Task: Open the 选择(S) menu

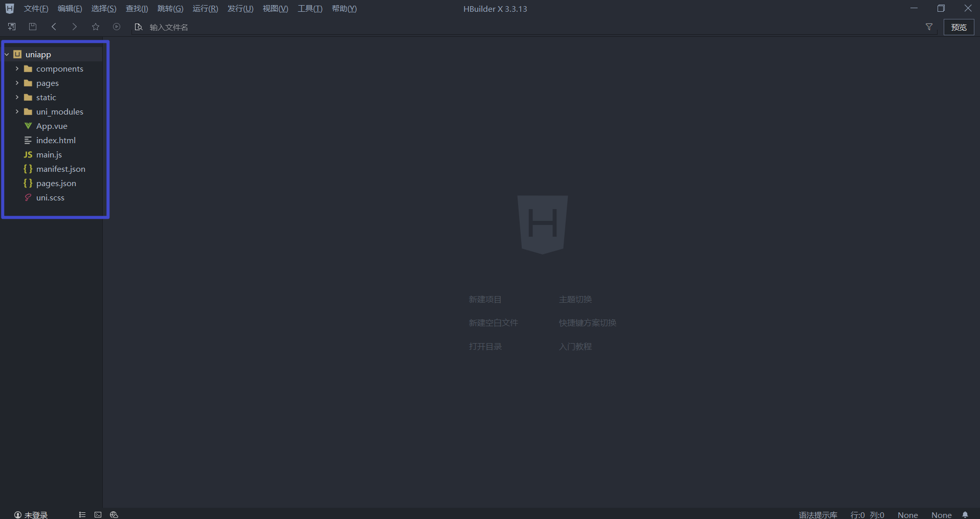Action: tap(104, 9)
